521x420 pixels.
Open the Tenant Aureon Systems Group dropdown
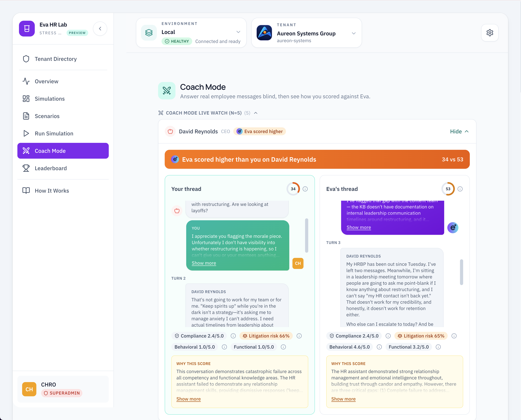(307, 33)
